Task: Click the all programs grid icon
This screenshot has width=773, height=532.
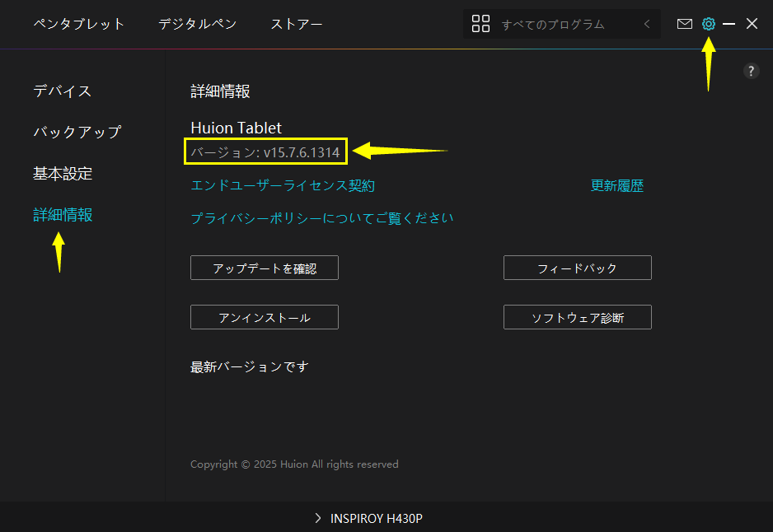Action: point(480,24)
